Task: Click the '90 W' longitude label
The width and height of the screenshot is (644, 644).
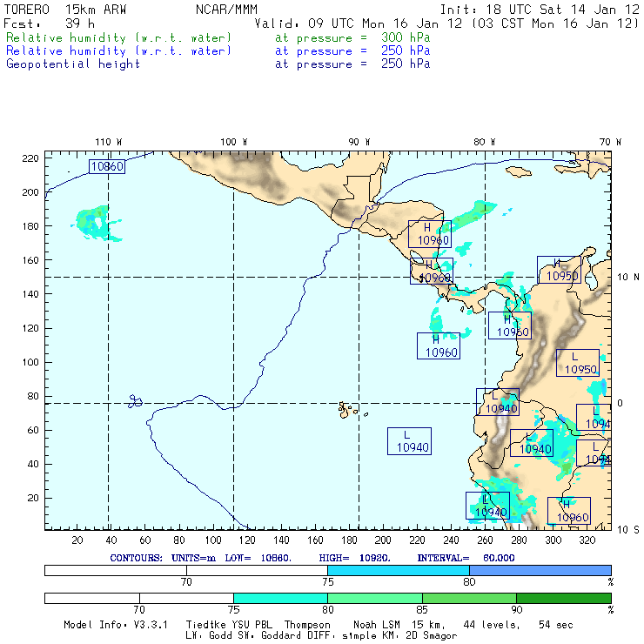Action: 359,142
